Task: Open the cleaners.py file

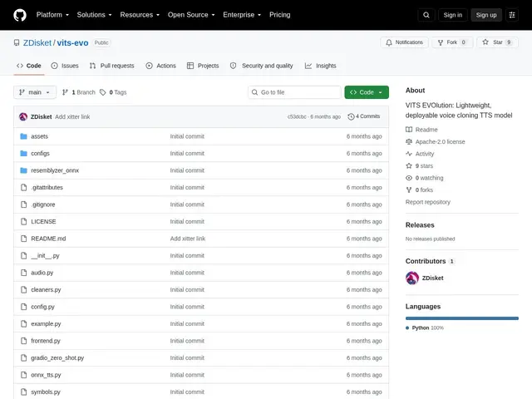Action: coord(46,290)
